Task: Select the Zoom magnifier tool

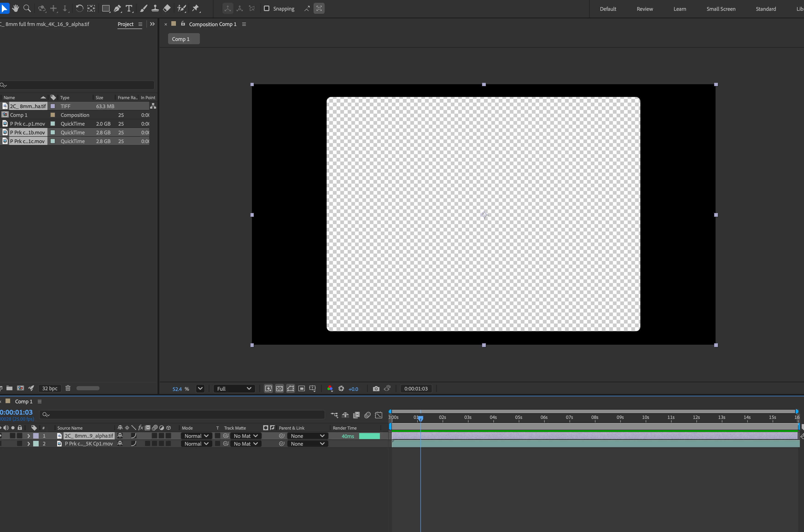Action: pyautogui.click(x=27, y=9)
